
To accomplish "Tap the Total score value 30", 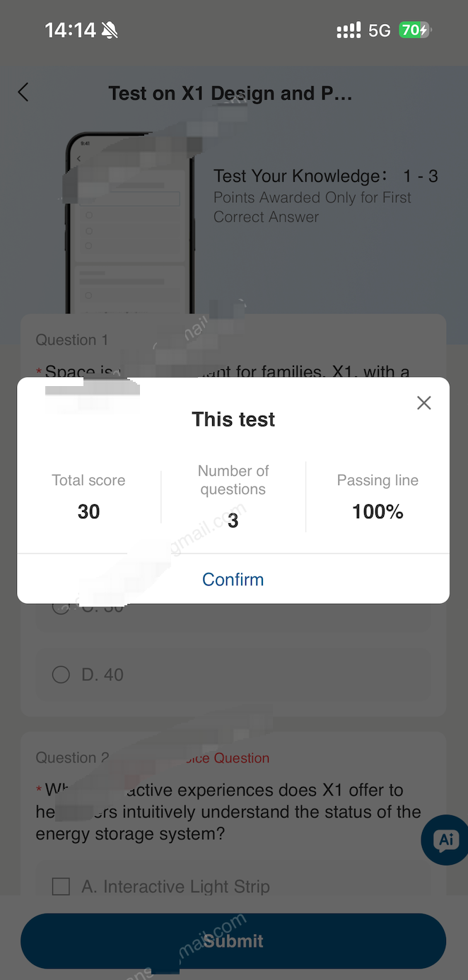I will [88, 512].
